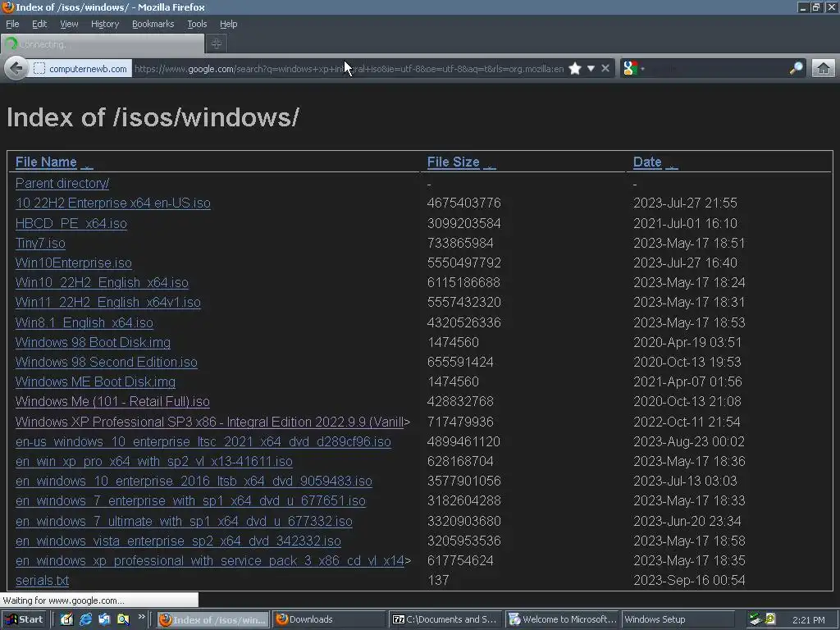Sort by the File Name column header

46,162
